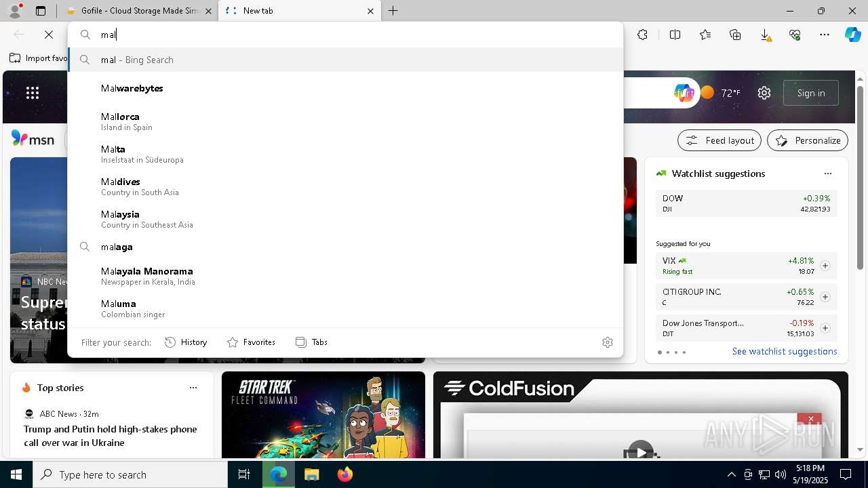Open the DOW index row
Image resolution: width=868 pixels, height=488 pixels.
pyautogui.click(x=746, y=203)
